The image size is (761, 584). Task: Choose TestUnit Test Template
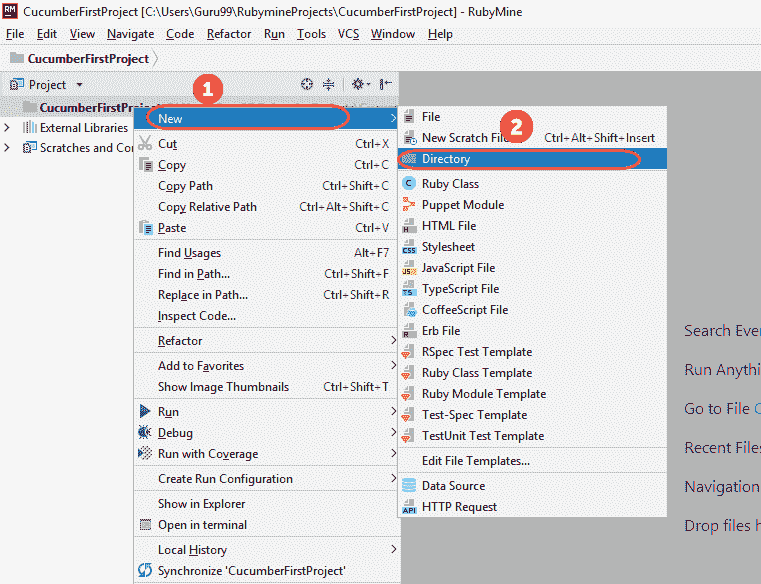pyautogui.click(x=532, y=435)
